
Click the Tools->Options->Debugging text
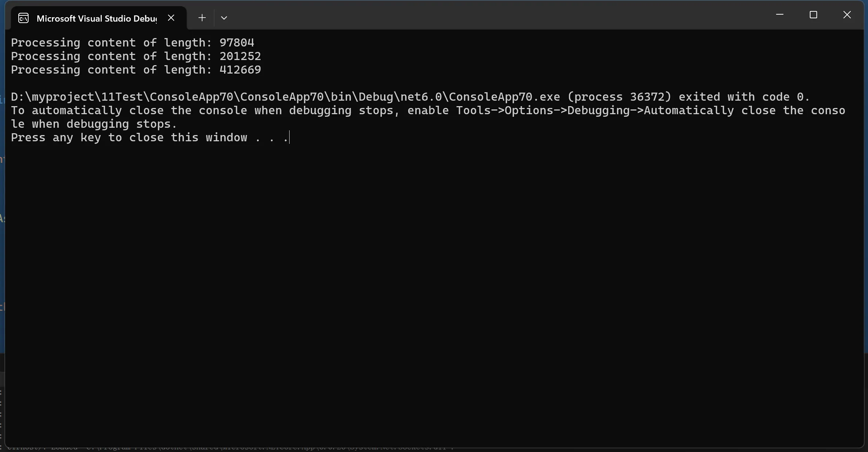543,111
